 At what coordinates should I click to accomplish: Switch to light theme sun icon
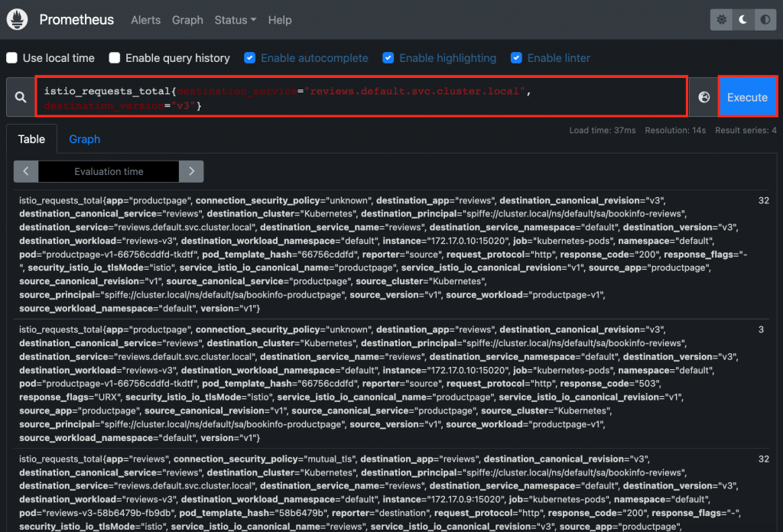(721, 19)
